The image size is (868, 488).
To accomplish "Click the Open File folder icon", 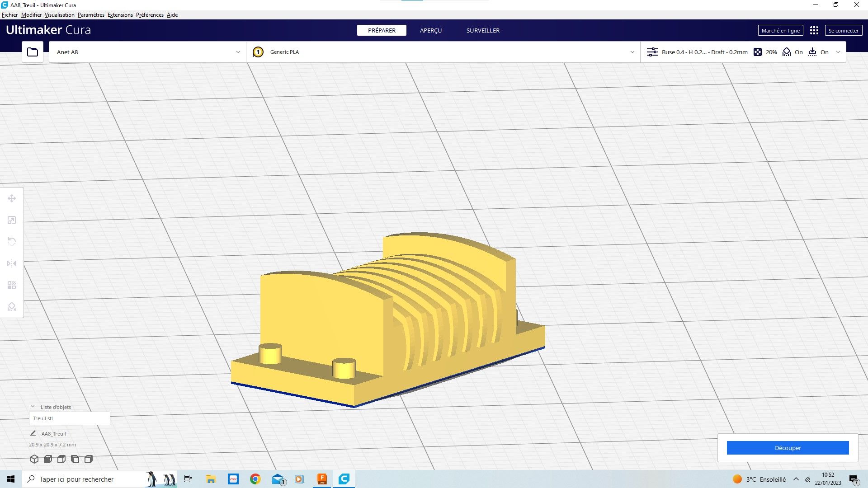I will pos(33,52).
